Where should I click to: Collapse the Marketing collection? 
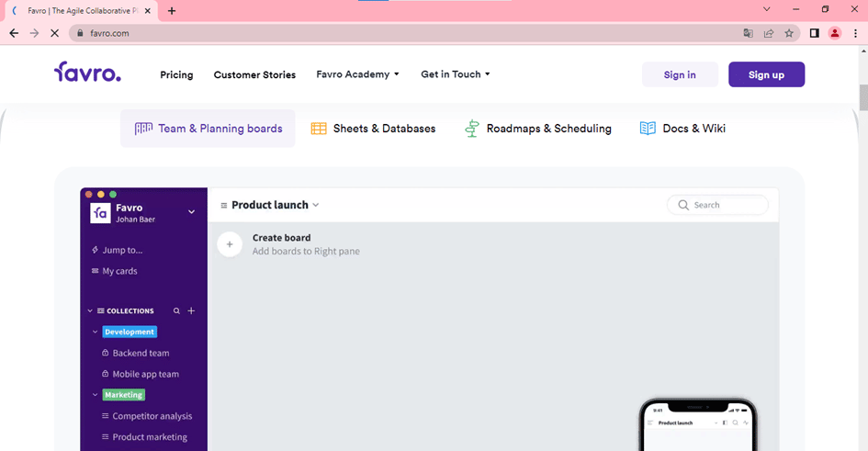click(95, 395)
